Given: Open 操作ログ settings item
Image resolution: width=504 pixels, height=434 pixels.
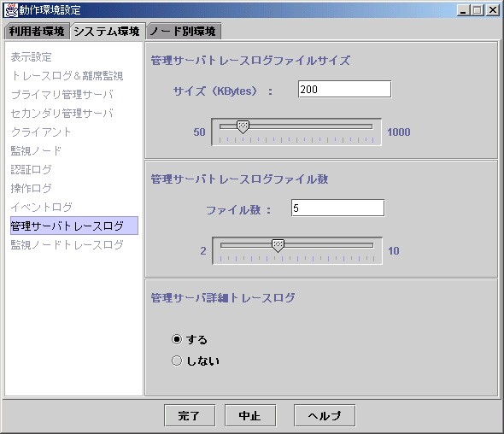Looking at the screenshot, I should 31,188.
